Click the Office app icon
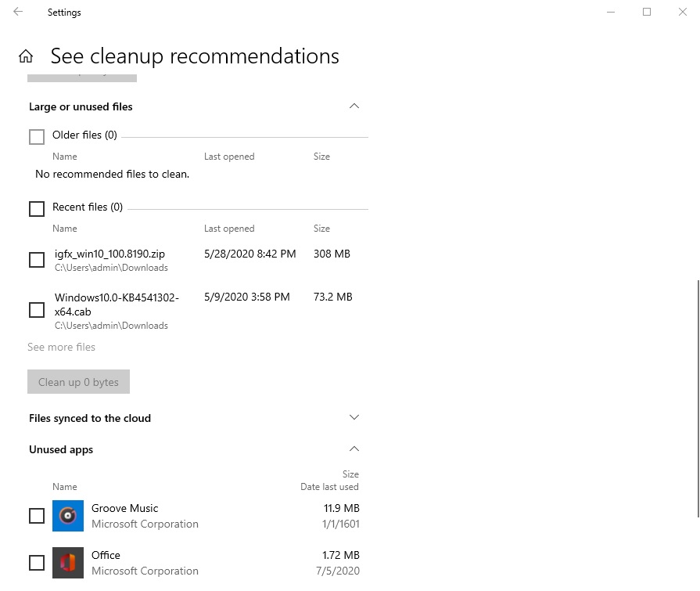Viewport: 700px width, 591px height. (68, 563)
